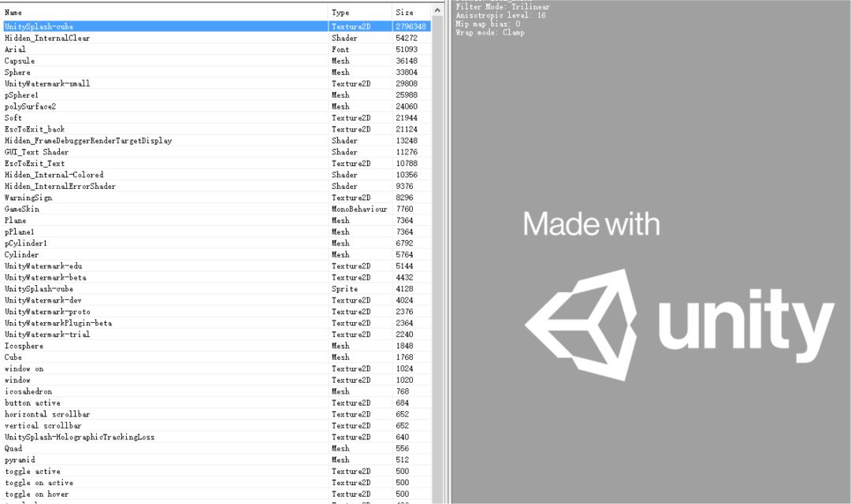Select the polySurface2 mesh row
Image resolution: width=851 pixels, height=504 pixels.
[x=217, y=106]
